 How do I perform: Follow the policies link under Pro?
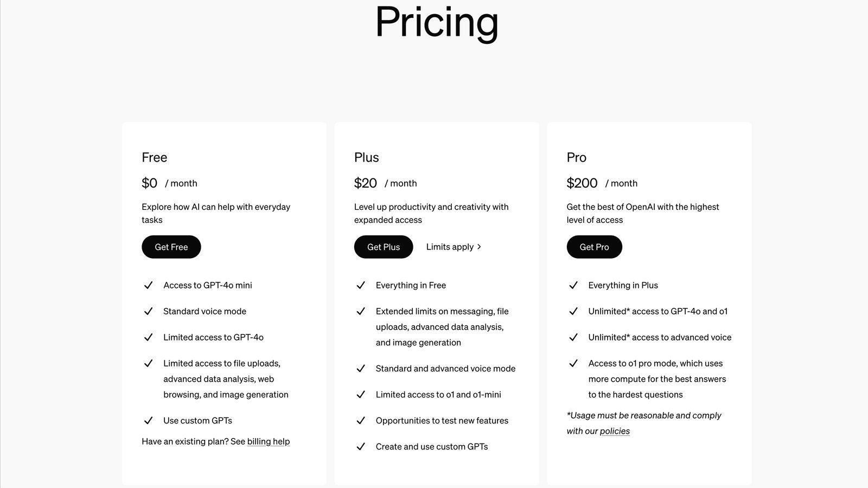[x=615, y=431]
